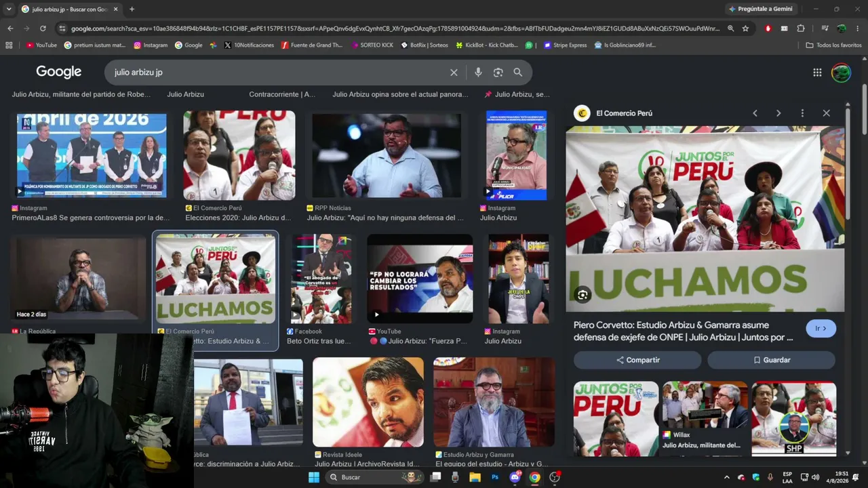Click the Pregúntale a Gemini button
Screen dimensions: 868x488
click(759, 9)
